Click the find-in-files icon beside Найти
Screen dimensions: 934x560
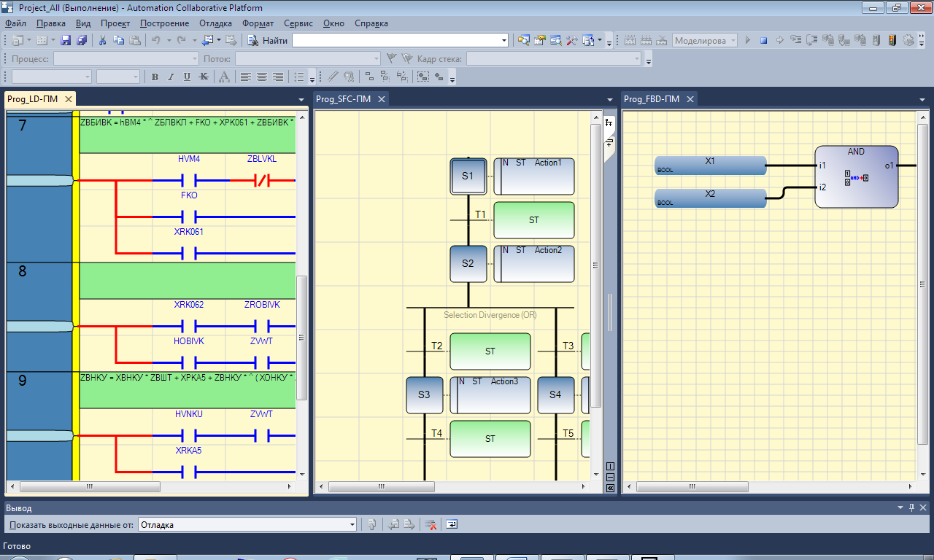pyautogui.click(x=252, y=40)
